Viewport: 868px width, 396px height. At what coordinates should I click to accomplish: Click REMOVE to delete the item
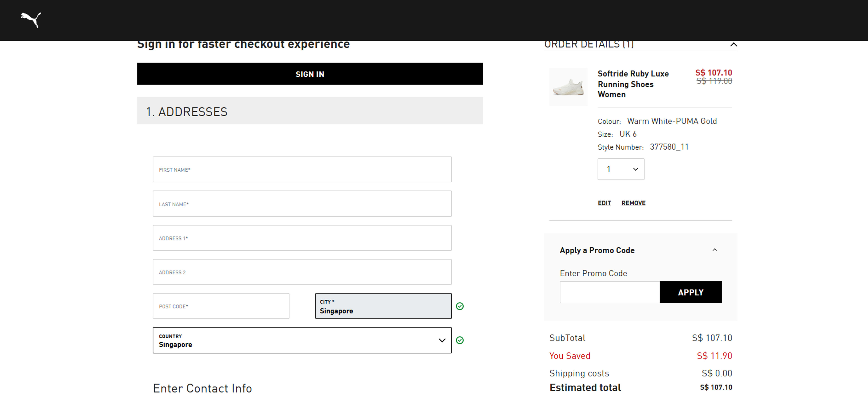[x=633, y=203]
